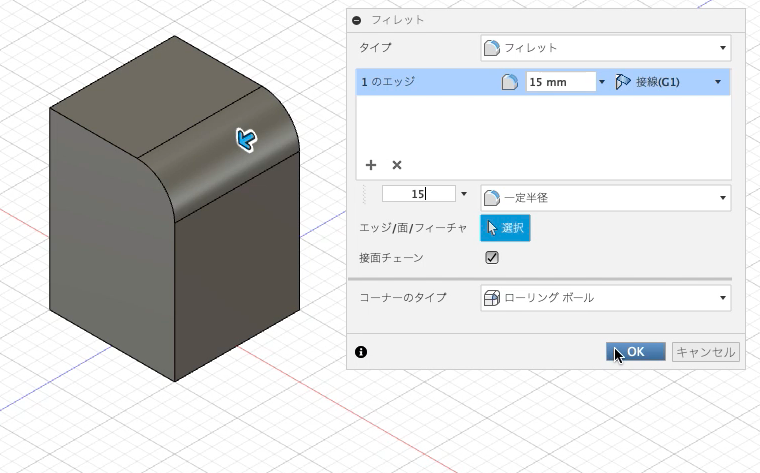This screenshot has height=473, width=760.
Task: Click the フィレット type icon in タイプ row
Action: pyautogui.click(x=491, y=47)
